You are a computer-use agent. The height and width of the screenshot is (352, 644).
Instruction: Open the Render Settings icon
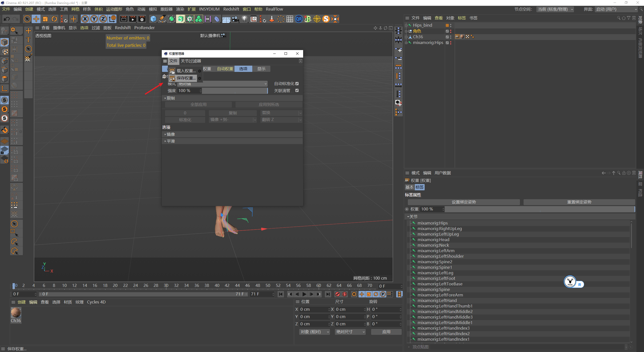tap(142, 19)
